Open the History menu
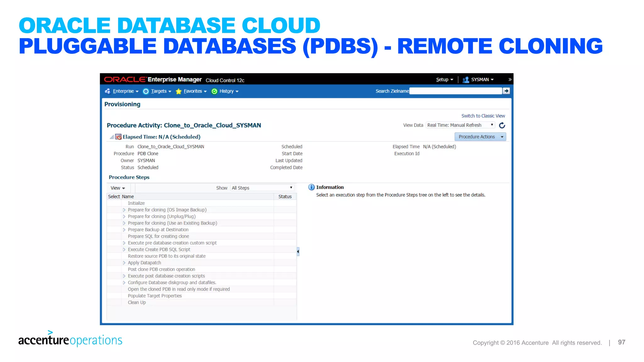The width and height of the screenshot is (644, 362). pyautogui.click(x=229, y=91)
